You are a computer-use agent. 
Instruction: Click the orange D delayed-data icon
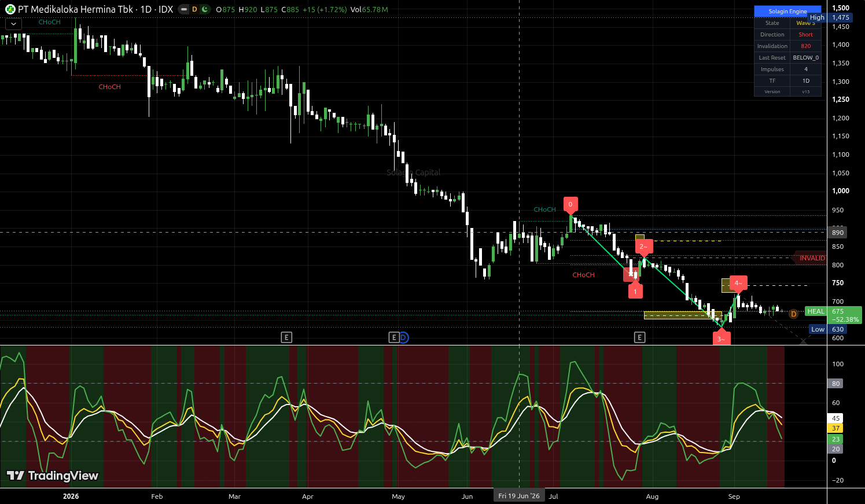pyautogui.click(x=194, y=9)
